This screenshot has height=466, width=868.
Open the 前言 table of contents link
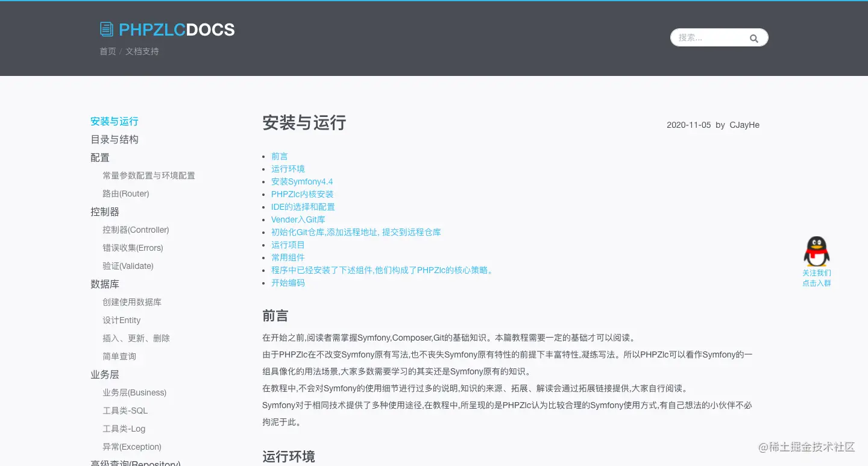279,156
